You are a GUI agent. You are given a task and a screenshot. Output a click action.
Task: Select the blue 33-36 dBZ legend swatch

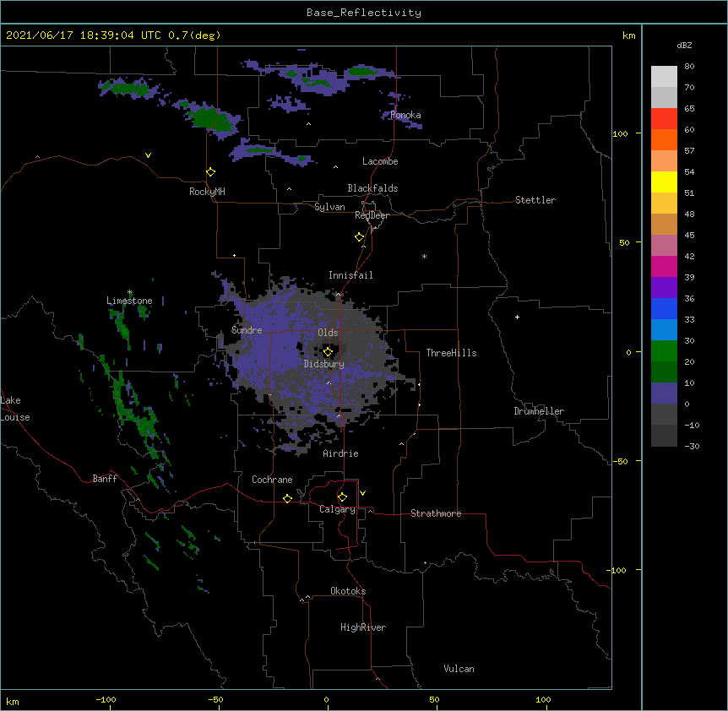coord(664,308)
